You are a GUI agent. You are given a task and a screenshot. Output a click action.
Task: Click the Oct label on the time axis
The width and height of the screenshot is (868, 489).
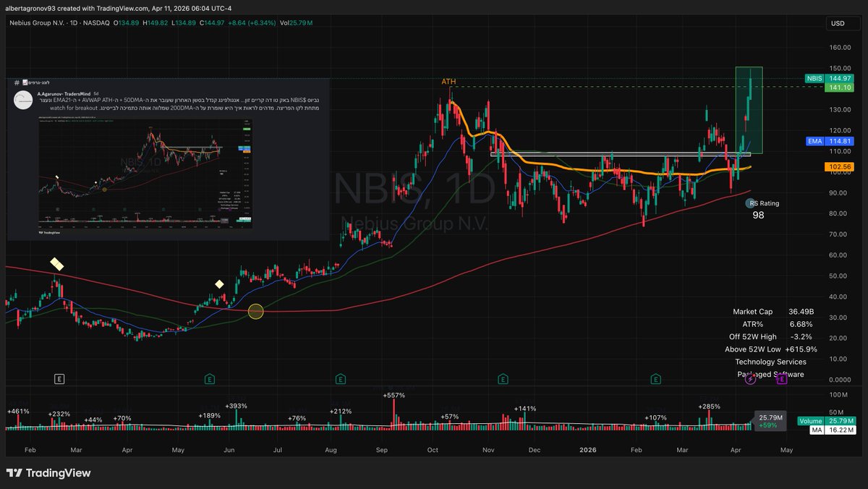click(x=433, y=449)
